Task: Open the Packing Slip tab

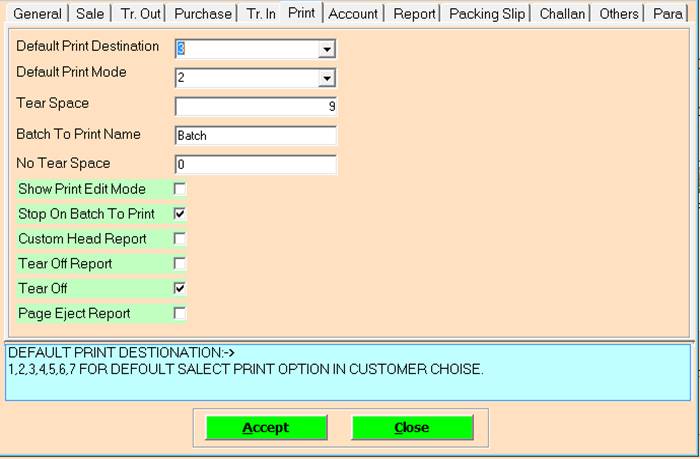Action: 487,14
